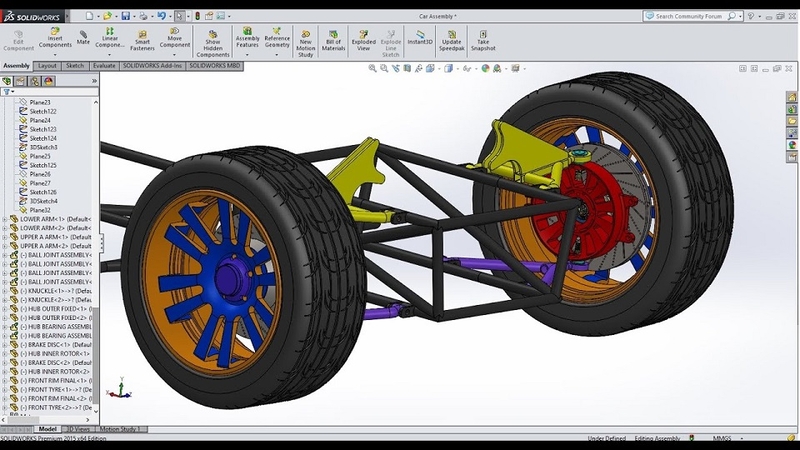
Task: Click Show Hidden Components tool
Action: [x=213, y=44]
